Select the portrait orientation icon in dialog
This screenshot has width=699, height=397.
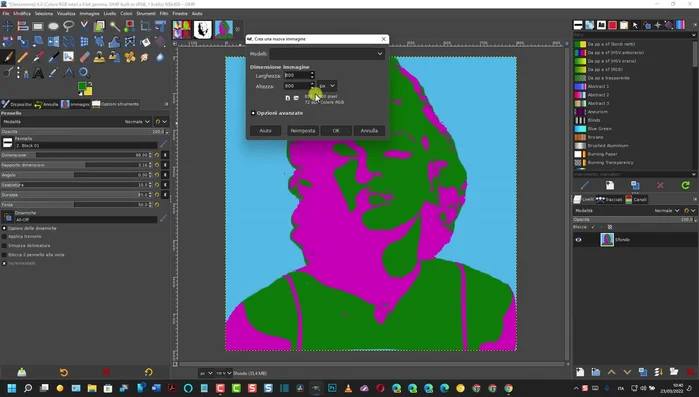coord(288,98)
